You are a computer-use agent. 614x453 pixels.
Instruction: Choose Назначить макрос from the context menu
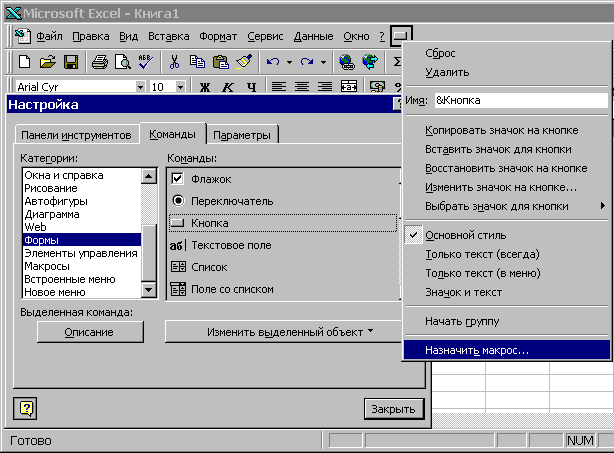[476, 351]
